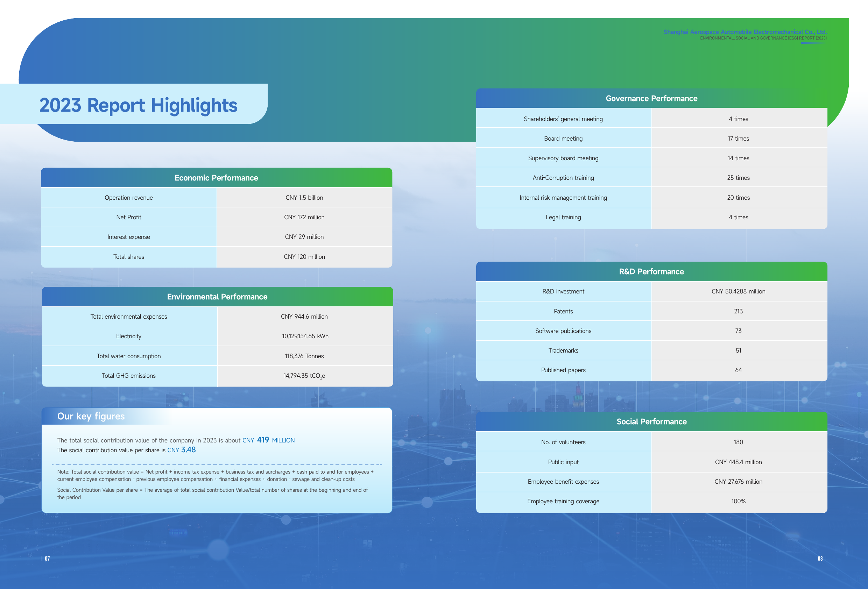
Task: Select the 'Social Performance' header
Action: pos(651,422)
